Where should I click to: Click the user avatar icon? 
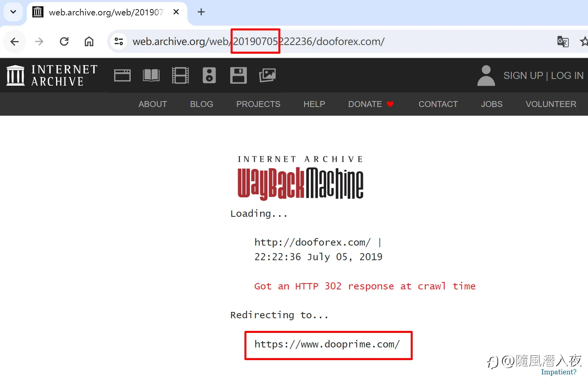click(486, 75)
